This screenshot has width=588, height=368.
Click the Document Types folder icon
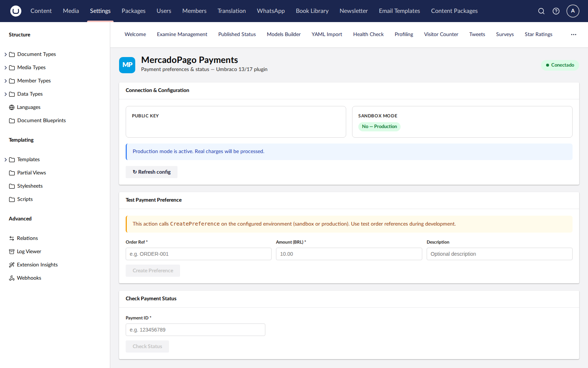coord(12,54)
